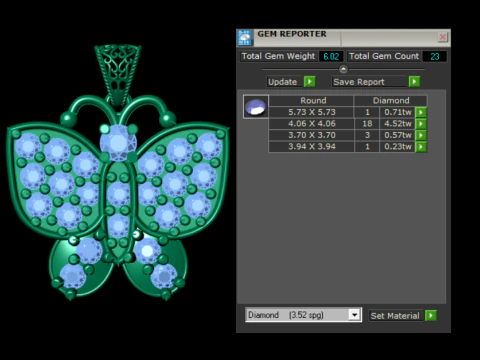480x360 pixels.
Task: Click the Total Gem Count value 23
Action: [434, 56]
